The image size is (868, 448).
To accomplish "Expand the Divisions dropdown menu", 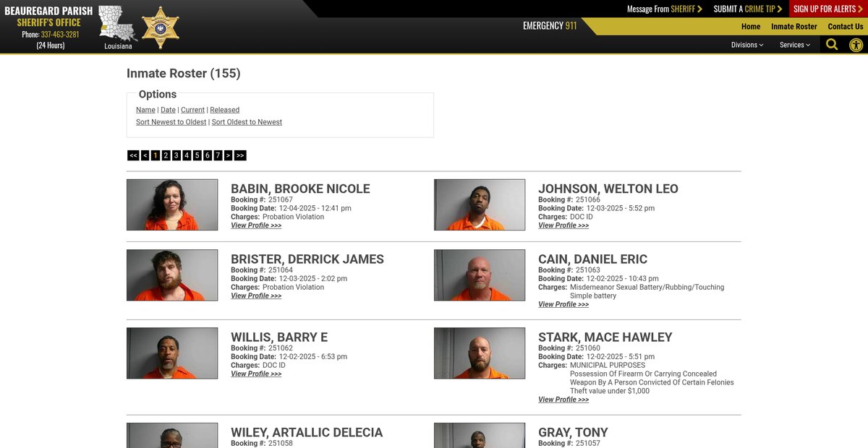I will (x=747, y=45).
